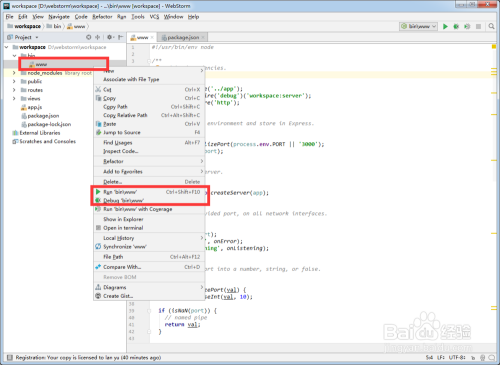The height and width of the screenshot is (365, 500).
Task: Click LF line separator in status bar
Action: pos(441,357)
